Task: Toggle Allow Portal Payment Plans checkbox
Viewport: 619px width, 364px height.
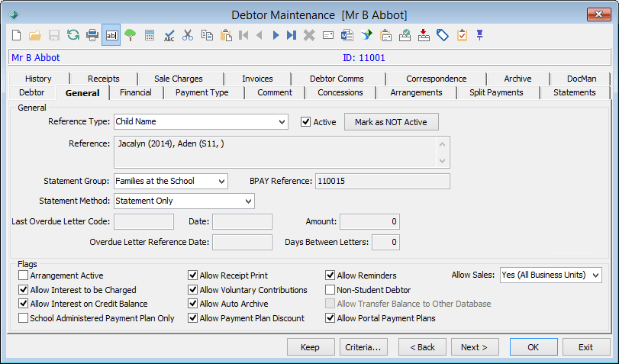Action: click(x=330, y=317)
